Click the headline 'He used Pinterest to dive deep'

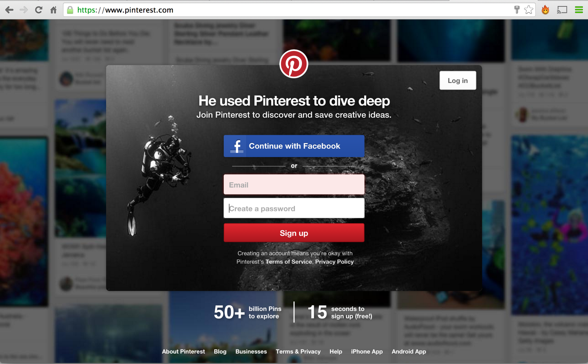pyautogui.click(x=294, y=101)
